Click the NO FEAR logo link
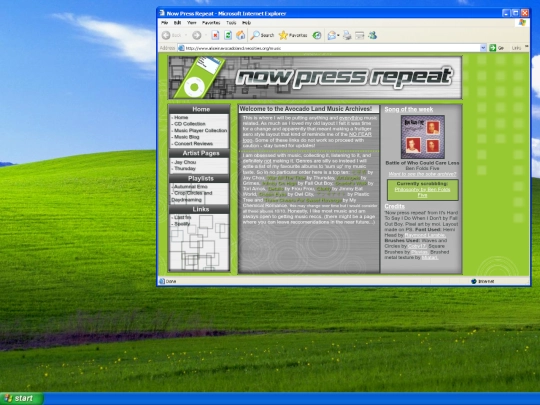The height and width of the screenshot is (405, 540). coord(360,134)
